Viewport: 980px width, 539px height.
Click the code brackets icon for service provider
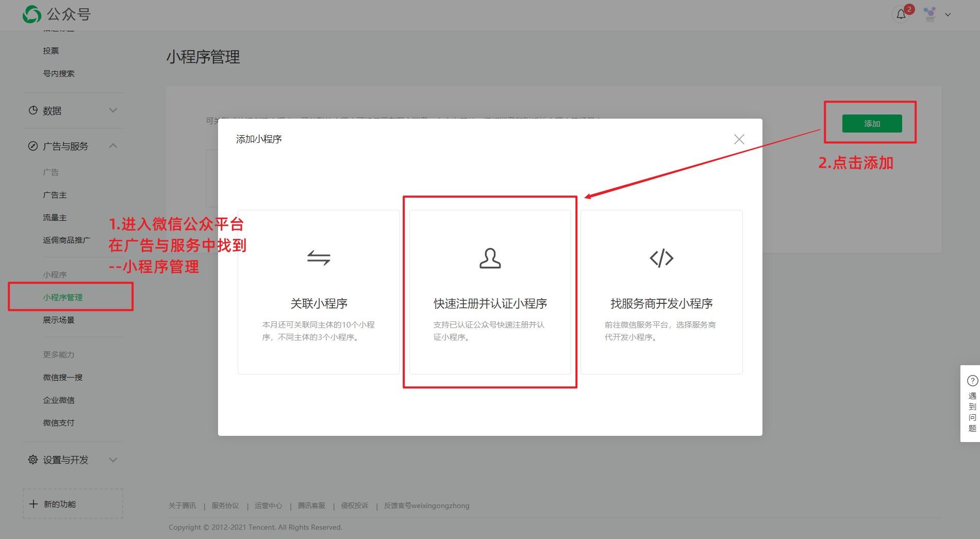(661, 258)
